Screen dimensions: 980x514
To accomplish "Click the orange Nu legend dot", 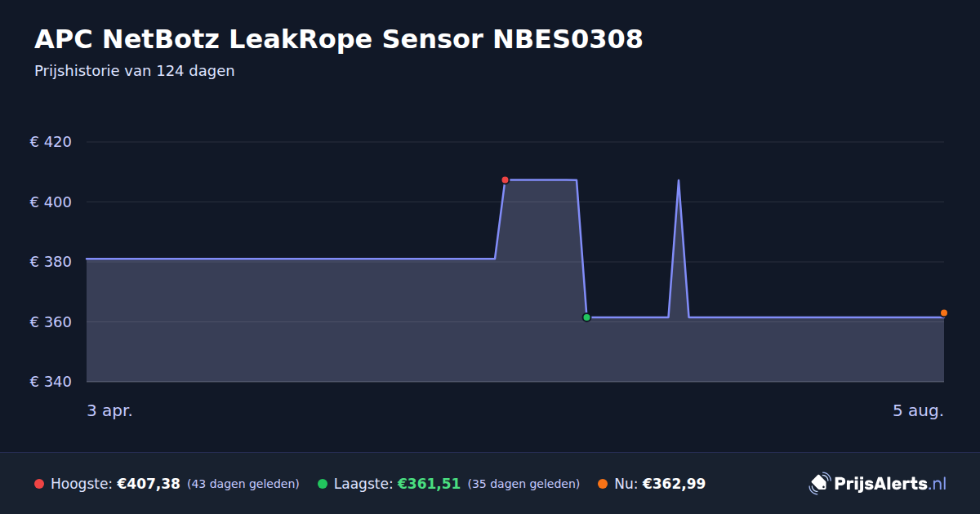I will pos(603,484).
